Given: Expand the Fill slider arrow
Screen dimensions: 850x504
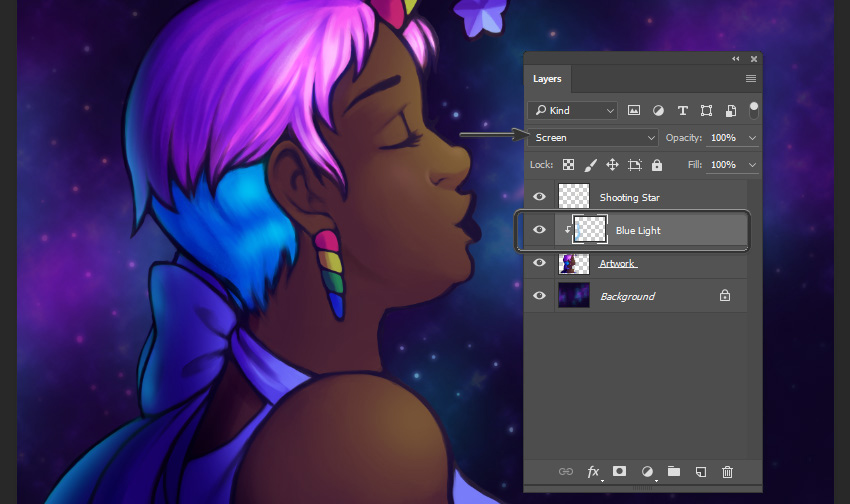Looking at the screenshot, I should coord(752,165).
